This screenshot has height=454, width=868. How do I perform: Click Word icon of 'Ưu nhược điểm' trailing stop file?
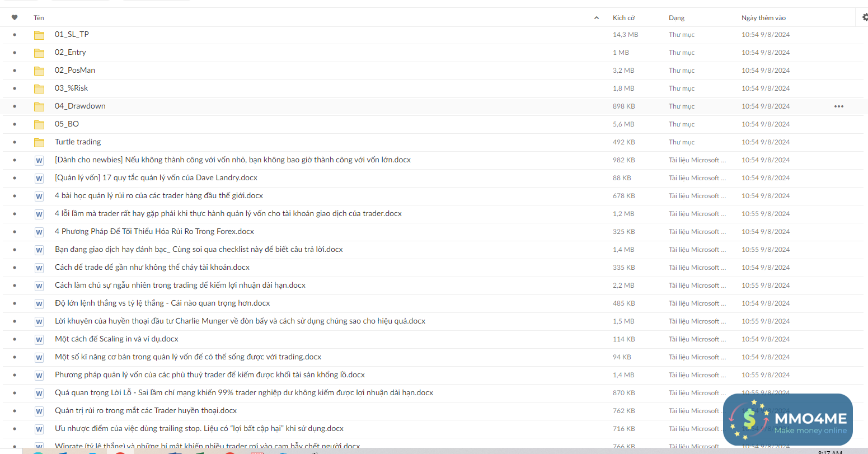pyautogui.click(x=39, y=429)
